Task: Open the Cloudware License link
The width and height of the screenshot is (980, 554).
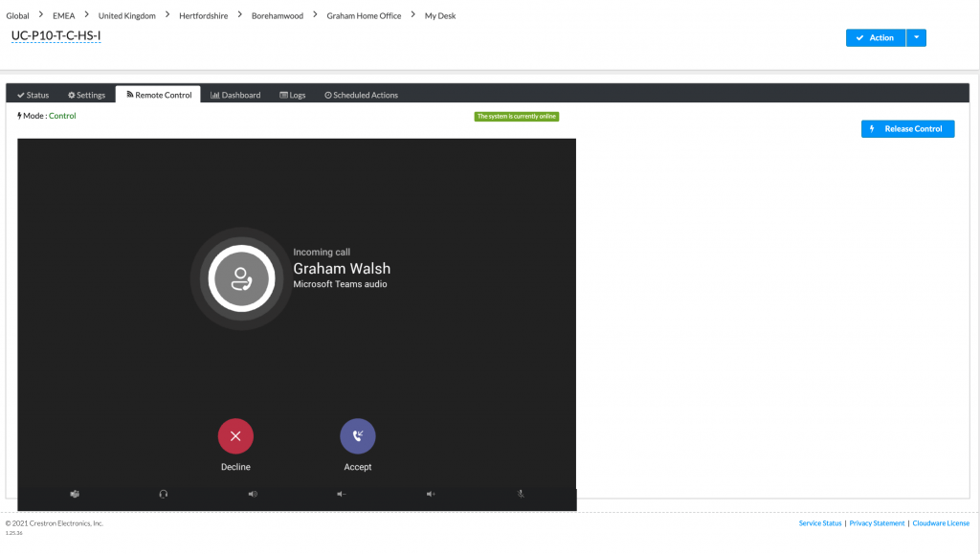Action: pyautogui.click(x=942, y=523)
